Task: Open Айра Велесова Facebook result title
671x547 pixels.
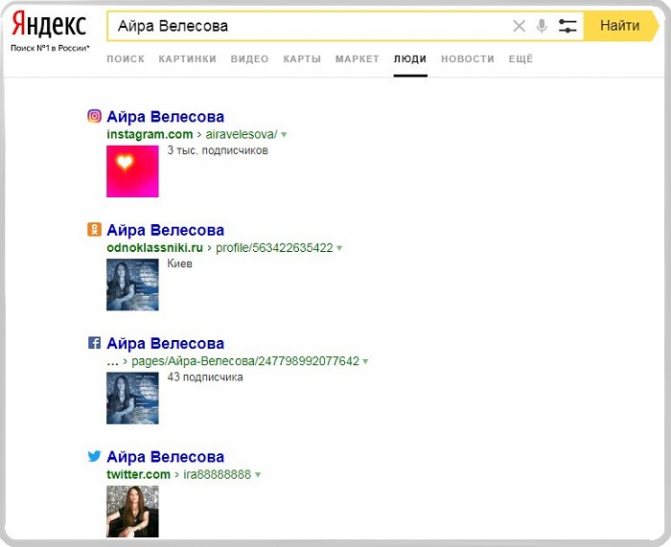Action: 165,343
